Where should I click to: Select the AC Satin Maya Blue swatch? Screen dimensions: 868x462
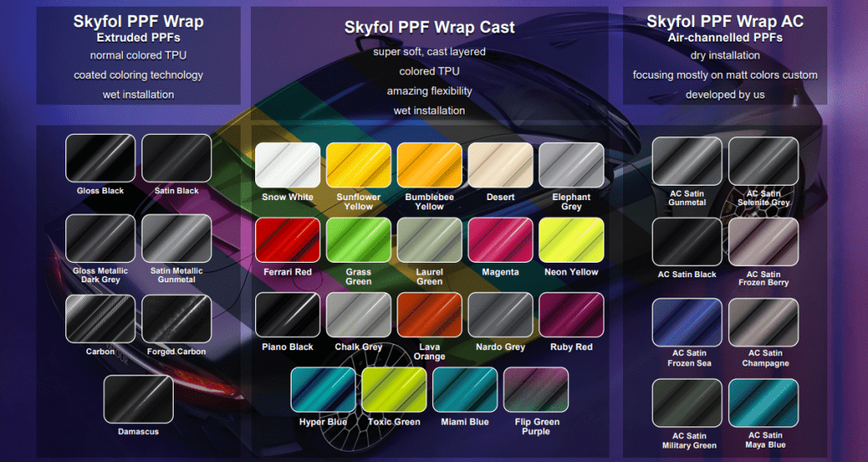tap(764, 404)
